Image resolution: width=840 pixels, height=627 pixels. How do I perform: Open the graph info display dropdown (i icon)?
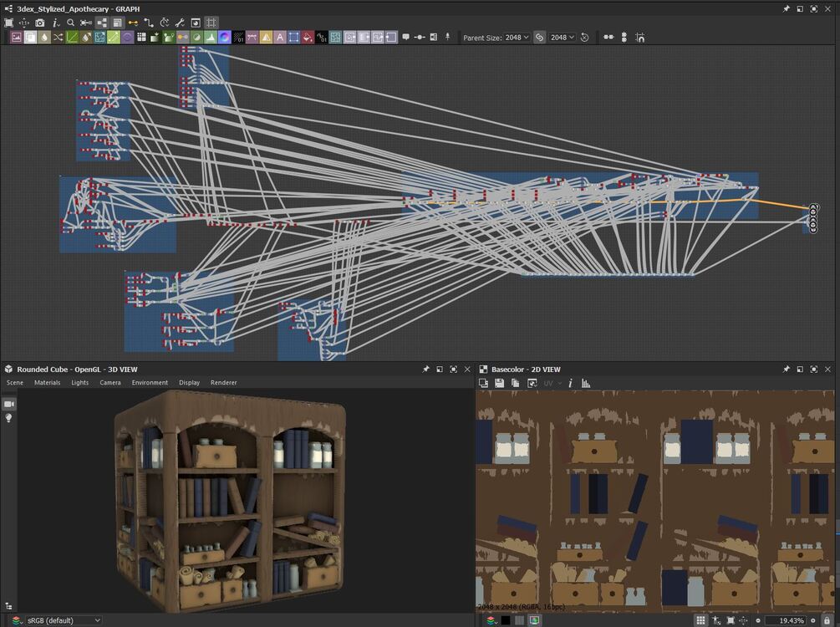click(x=55, y=23)
